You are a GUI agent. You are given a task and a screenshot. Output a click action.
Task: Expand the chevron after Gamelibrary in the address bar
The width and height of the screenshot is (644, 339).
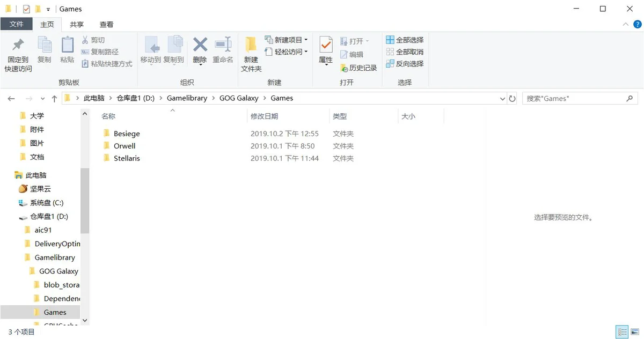click(x=213, y=99)
